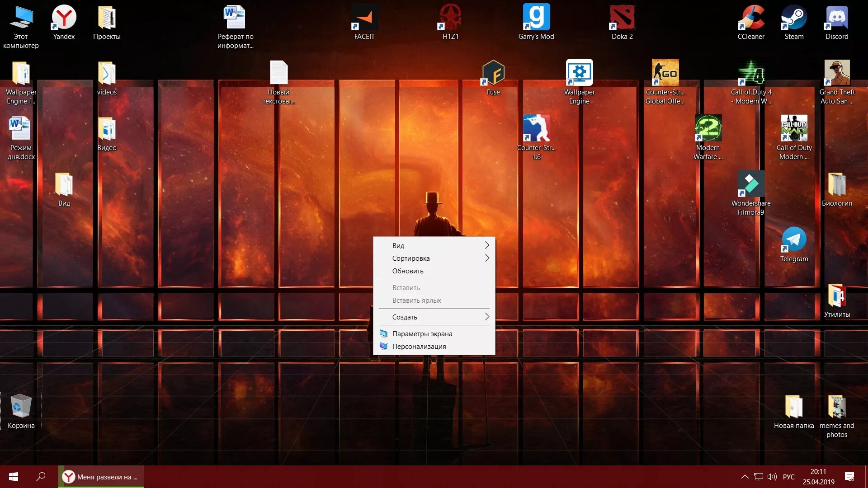
Task: Select the Modern Warfare 2 shortcut
Action: tap(708, 138)
